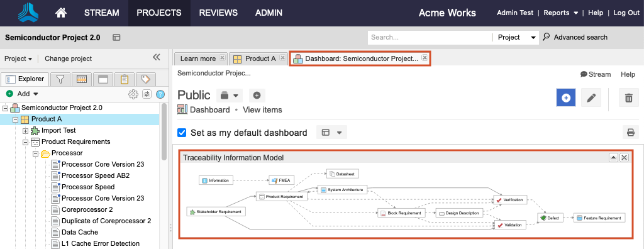
Task: Close the Dashboard: Semiconductor Project tab
Action: pos(425,58)
